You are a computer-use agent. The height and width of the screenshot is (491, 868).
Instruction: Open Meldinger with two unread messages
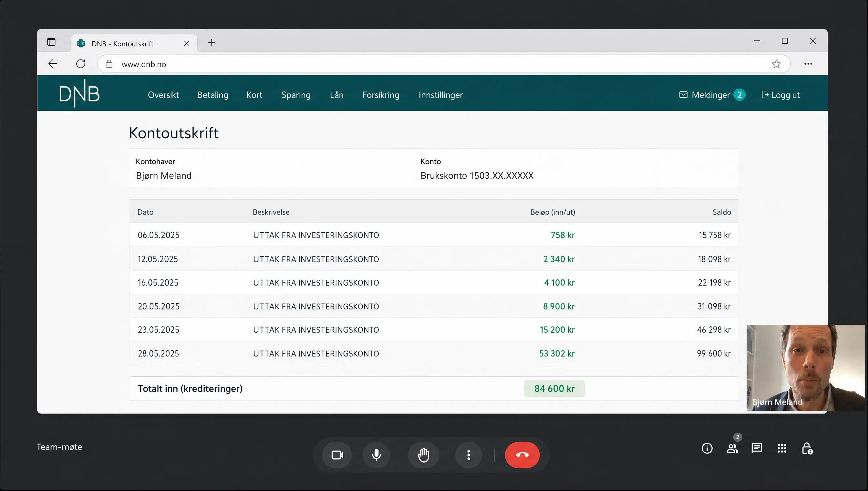tap(712, 95)
